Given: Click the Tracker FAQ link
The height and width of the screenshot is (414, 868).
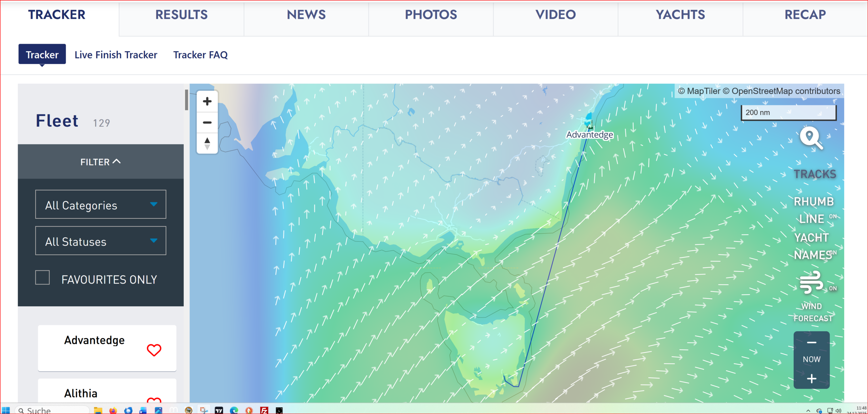Looking at the screenshot, I should click(x=200, y=55).
